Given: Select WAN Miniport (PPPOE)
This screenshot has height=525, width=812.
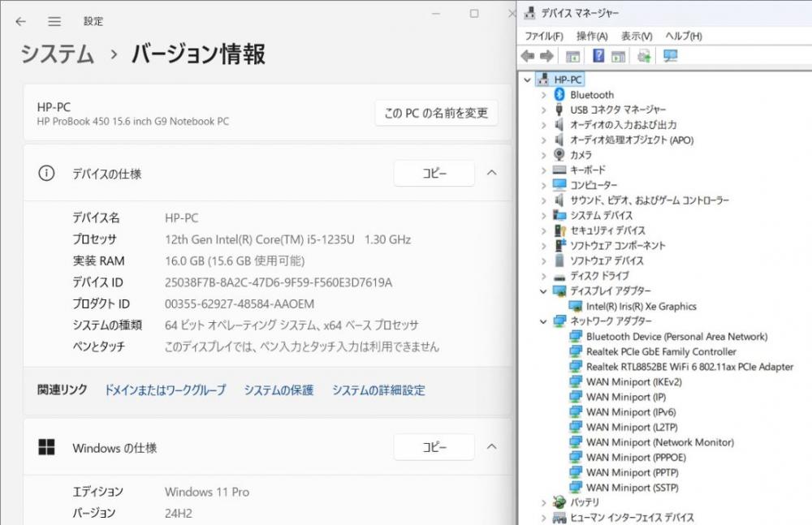Looking at the screenshot, I should (x=636, y=457).
